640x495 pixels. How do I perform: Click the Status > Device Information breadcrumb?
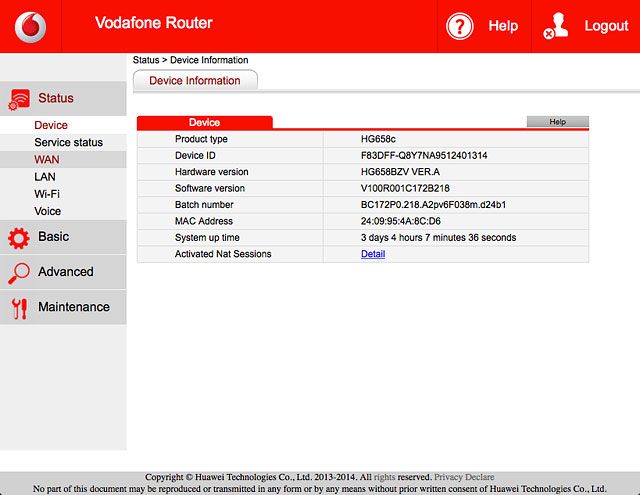tap(191, 60)
